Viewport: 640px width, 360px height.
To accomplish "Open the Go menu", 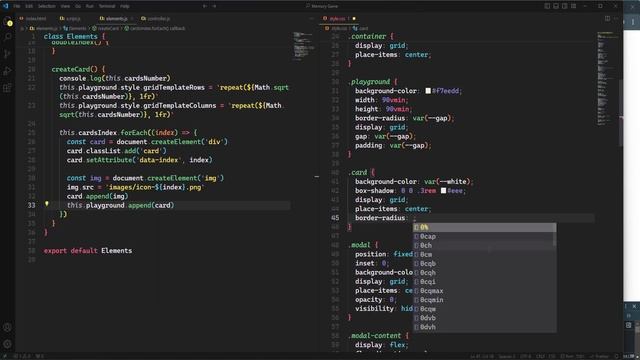I will point(78,6).
